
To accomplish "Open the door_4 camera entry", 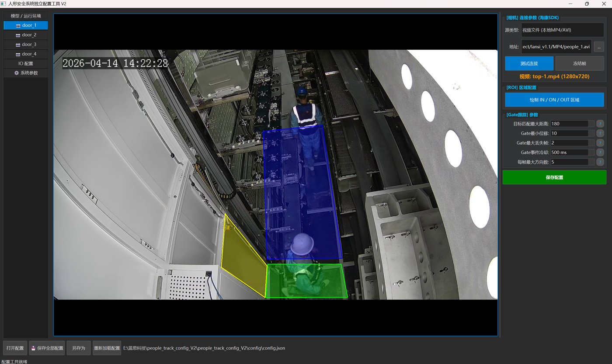I will click(x=26, y=54).
